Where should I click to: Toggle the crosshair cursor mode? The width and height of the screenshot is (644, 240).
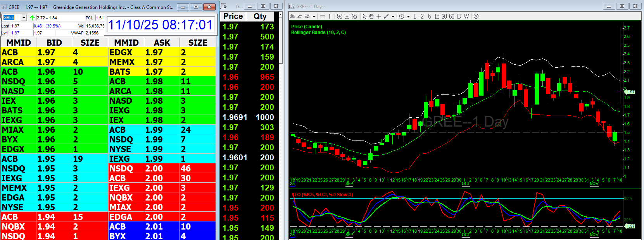click(x=379, y=16)
